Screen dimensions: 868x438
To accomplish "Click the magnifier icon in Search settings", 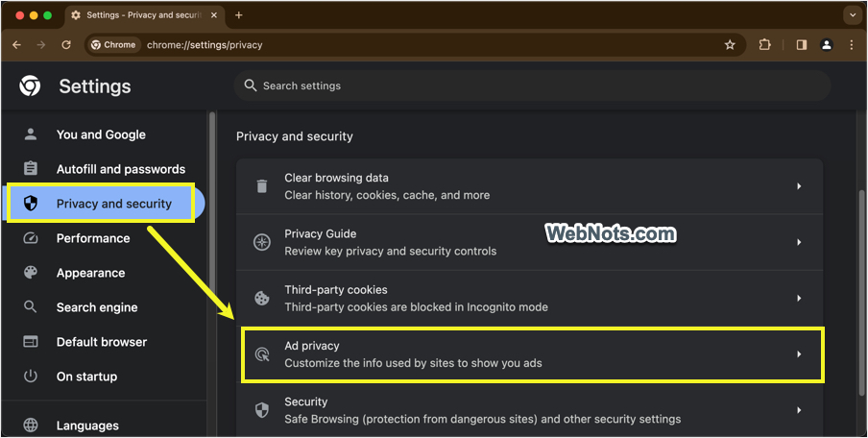I will (x=251, y=85).
